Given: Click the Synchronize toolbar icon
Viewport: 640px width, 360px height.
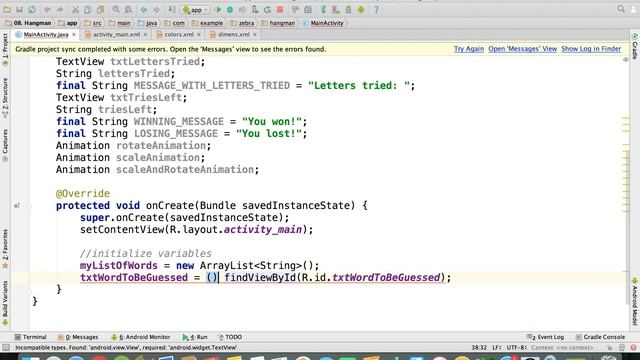Looking at the screenshot, I should 32,9.
